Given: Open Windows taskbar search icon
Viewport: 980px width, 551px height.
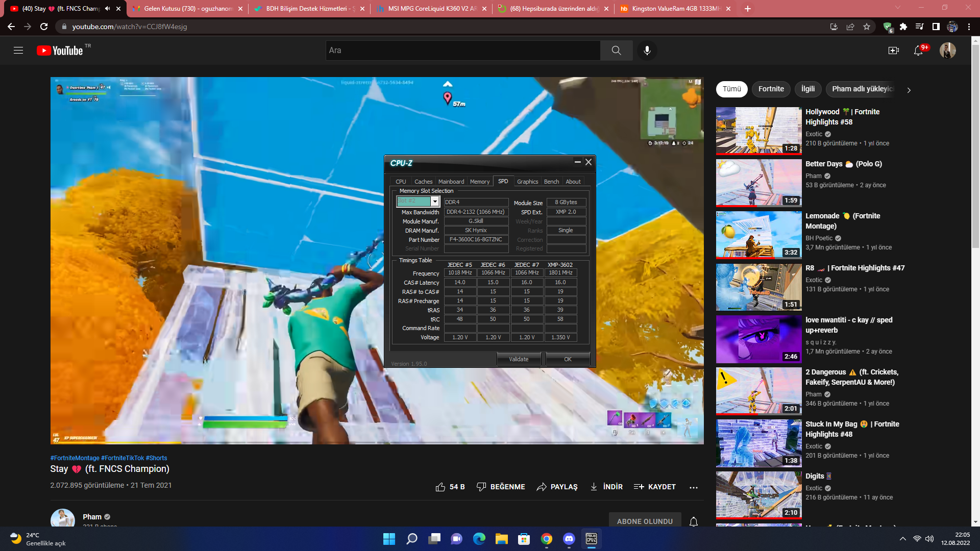Looking at the screenshot, I should point(412,539).
